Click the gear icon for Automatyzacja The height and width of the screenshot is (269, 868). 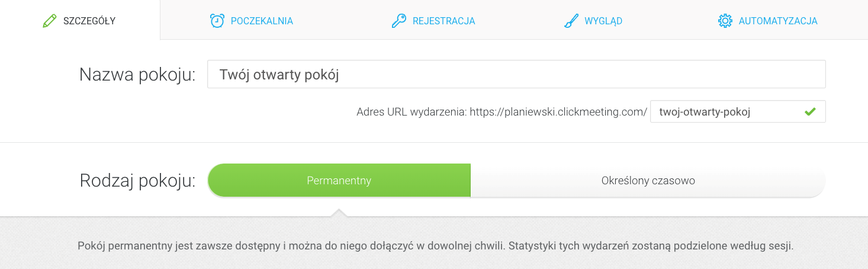(x=725, y=21)
